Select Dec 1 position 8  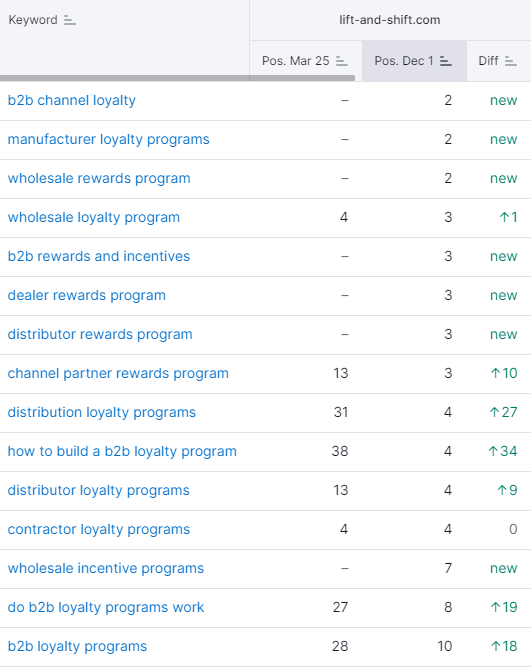pos(448,607)
